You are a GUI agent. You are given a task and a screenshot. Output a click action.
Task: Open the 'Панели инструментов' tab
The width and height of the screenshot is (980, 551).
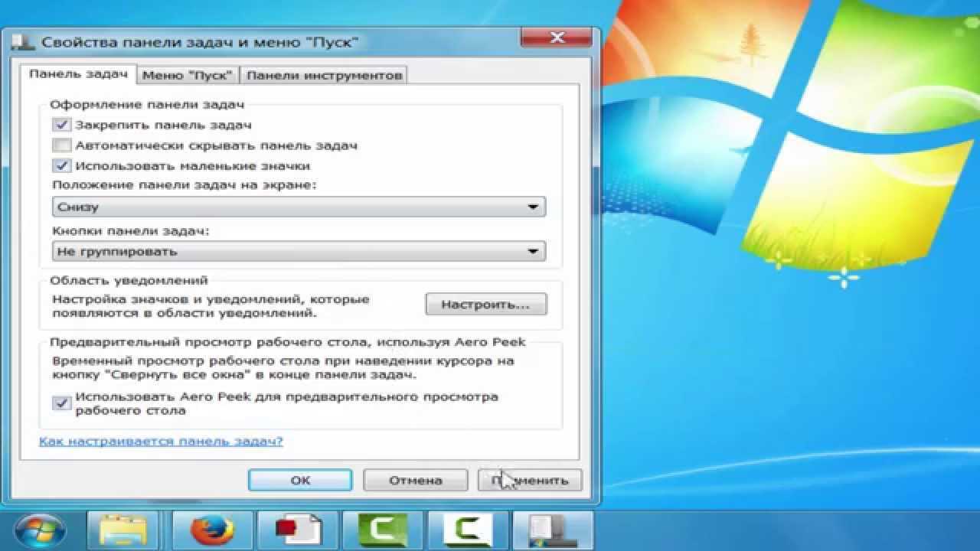324,75
